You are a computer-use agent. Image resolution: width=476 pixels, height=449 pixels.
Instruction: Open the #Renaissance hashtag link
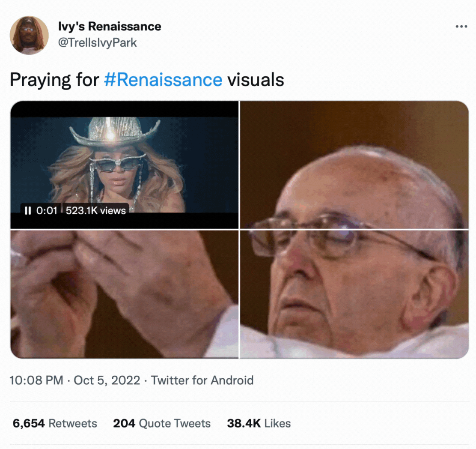163,80
